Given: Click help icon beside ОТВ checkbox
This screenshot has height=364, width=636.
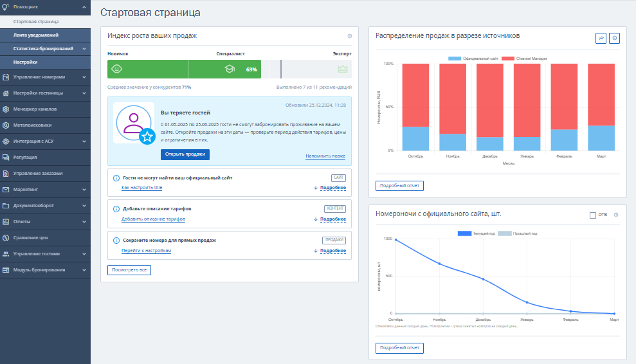Looking at the screenshot, I should [x=615, y=215].
